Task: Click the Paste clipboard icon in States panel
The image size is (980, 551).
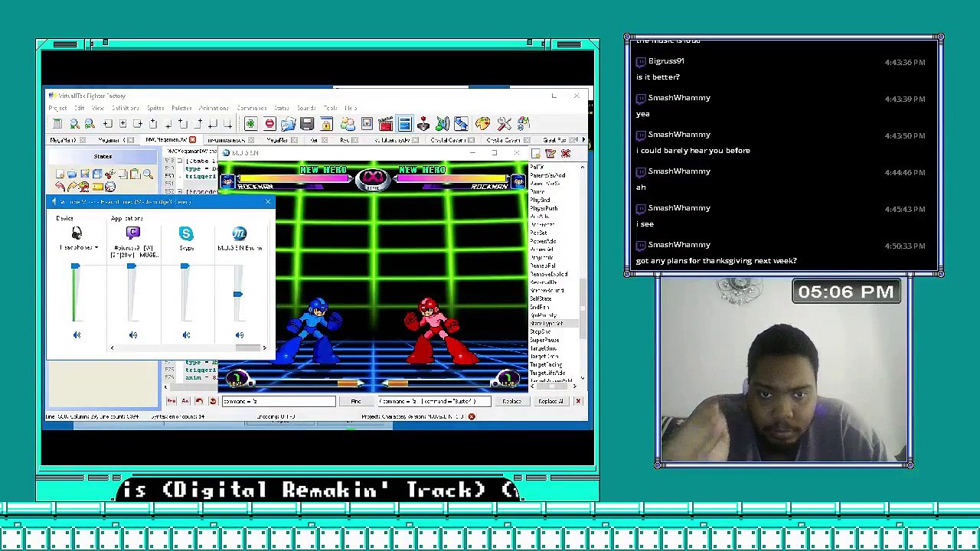Action: click(135, 174)
